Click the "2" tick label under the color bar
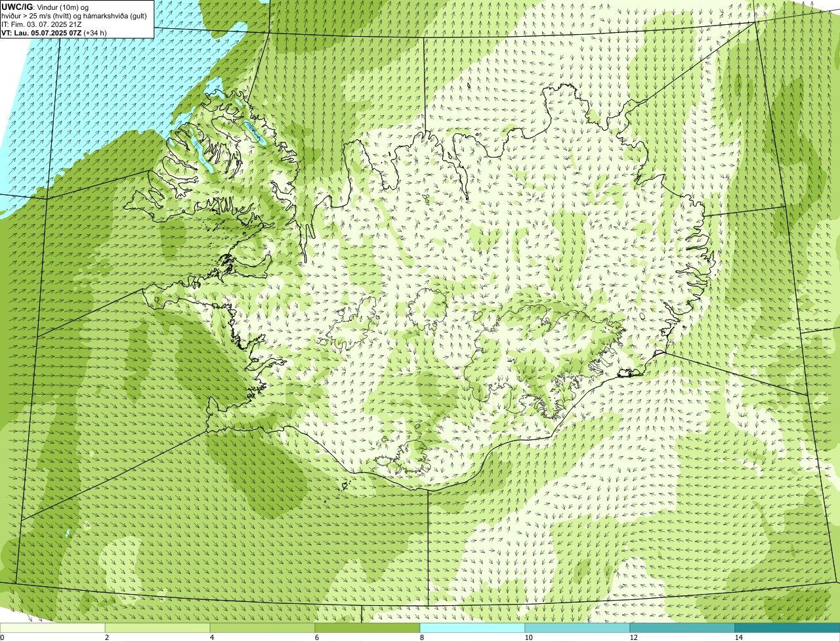The width and height of the screenshot is (840, 642). point(106,637)
